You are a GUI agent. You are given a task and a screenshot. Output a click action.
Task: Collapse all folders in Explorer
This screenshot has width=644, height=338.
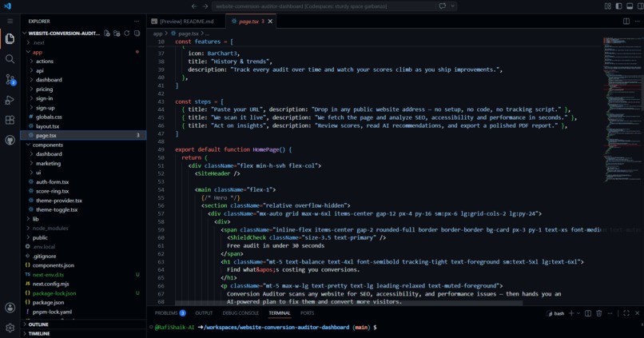(x=137, y=34)
